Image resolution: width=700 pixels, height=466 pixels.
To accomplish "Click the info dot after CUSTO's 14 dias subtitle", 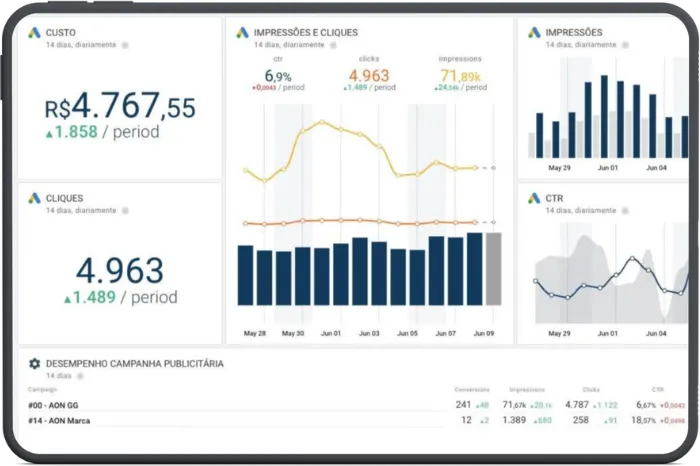I will (x=125, y=45).
